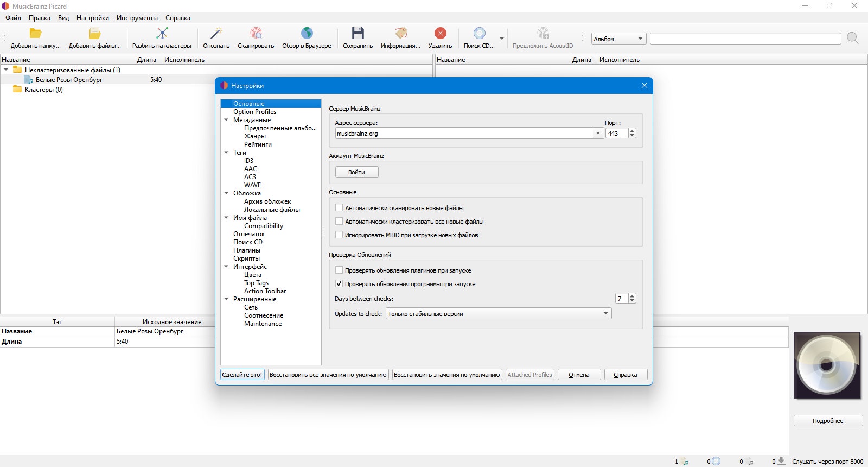
Task: Select Maintenance settings page
Action: point(263,324)
